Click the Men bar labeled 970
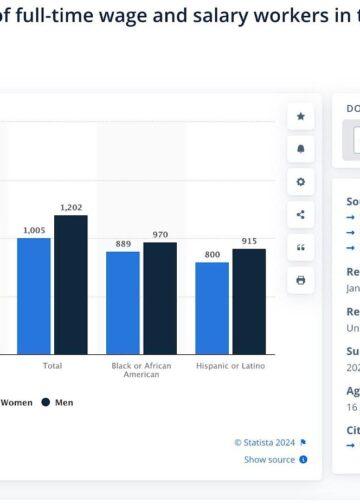 pyautogui.click(x=160, y=298)
